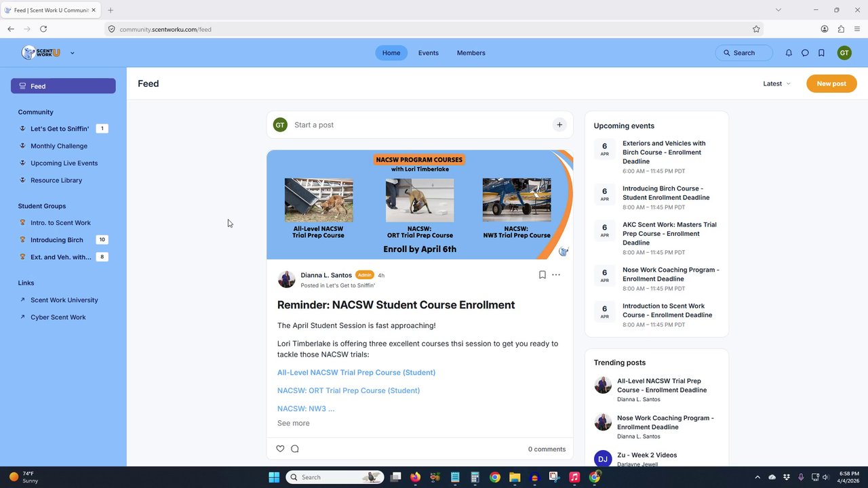Expand the community switcher chevron beside logo
The width and height of the screenshot is (868, 488).
pyautogui.click(x=72, y=53)
